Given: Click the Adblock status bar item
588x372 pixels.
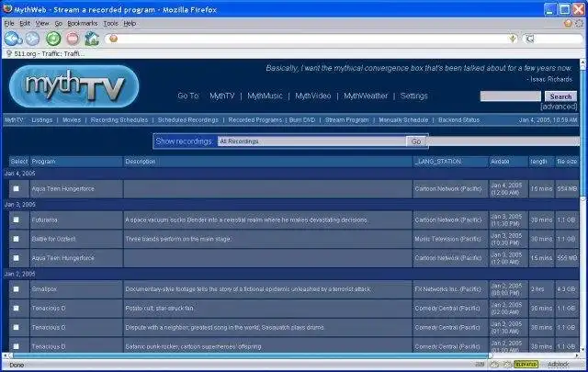Looking at the screenshot, I should (x=558, y=364).
